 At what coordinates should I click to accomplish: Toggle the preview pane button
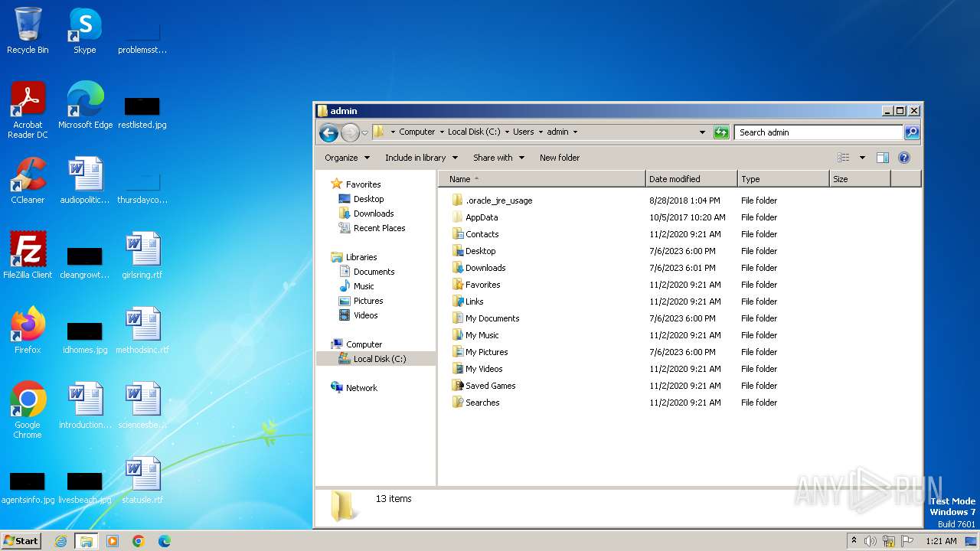pyautogui.click(x=883, y=158)
